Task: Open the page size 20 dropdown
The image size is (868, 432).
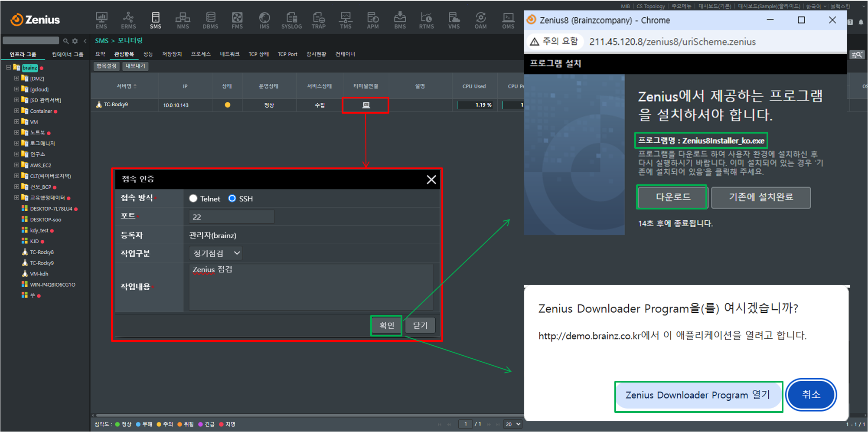Action: coord(512,424)
